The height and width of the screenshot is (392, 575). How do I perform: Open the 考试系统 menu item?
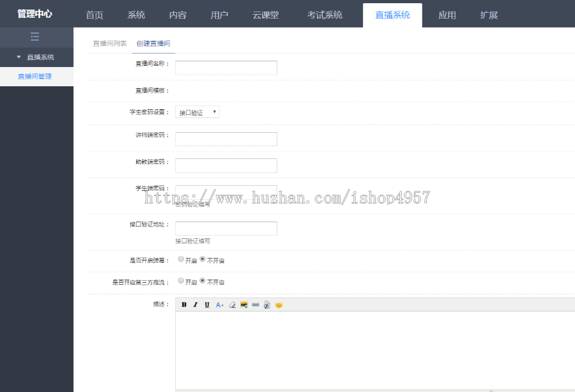pyautogui.click(x=325, y=14)
